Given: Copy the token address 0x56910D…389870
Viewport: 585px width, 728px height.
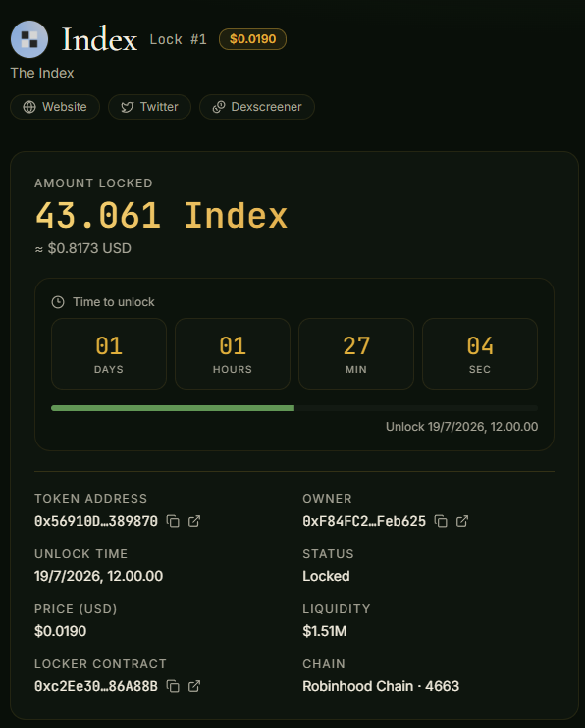Looking at the screenshot, I should 173,521.
